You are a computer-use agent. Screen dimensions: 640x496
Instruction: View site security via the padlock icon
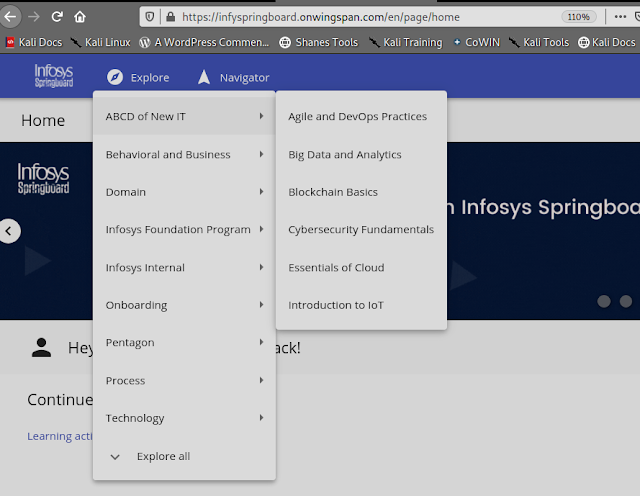point(171,17)
